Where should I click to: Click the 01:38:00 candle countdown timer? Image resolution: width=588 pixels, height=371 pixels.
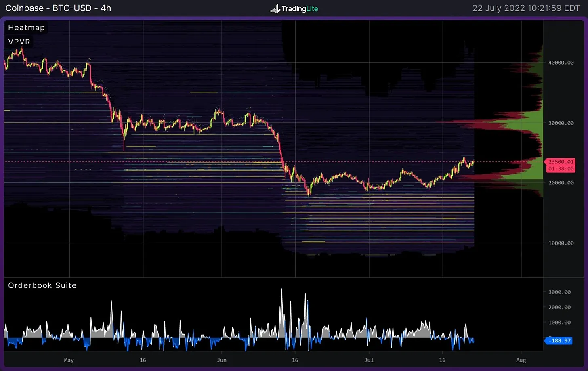click(561, 169)
